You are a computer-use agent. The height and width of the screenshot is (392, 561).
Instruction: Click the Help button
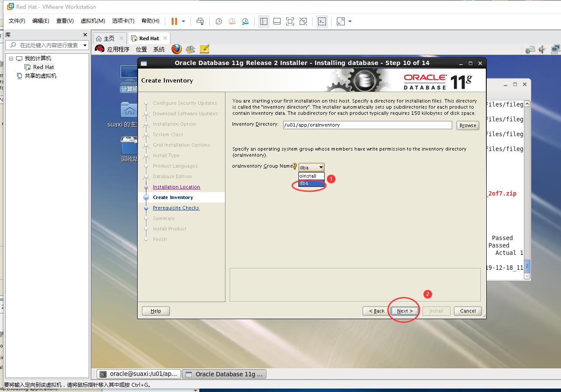click(x=156, y=311)
